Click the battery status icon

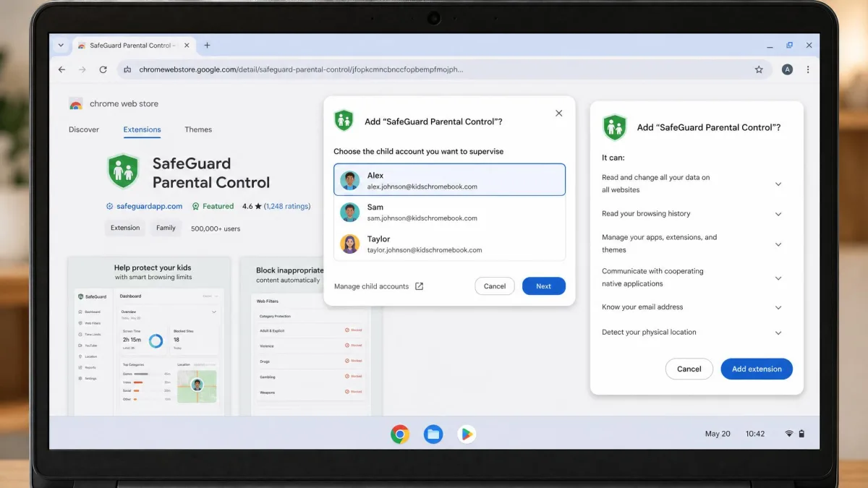(801, 434)
